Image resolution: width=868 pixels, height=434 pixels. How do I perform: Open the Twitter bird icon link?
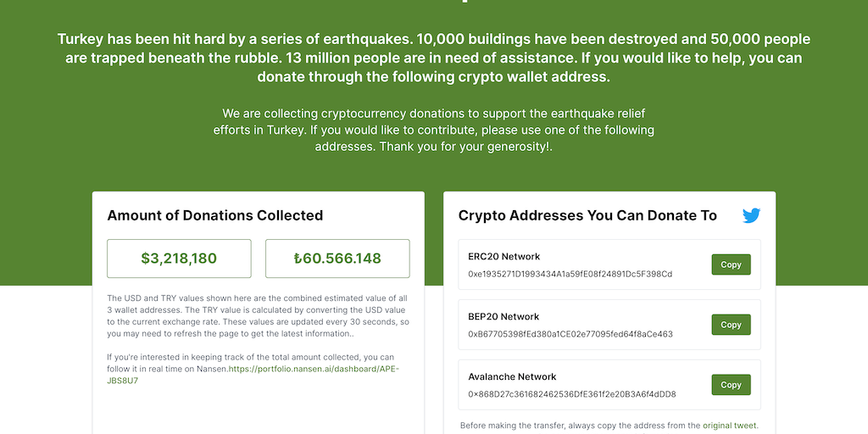751,215
